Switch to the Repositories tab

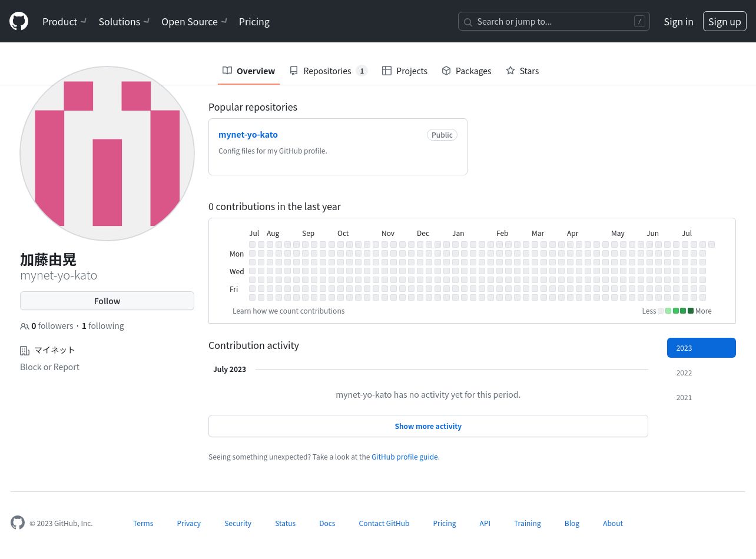click(329, 71)
